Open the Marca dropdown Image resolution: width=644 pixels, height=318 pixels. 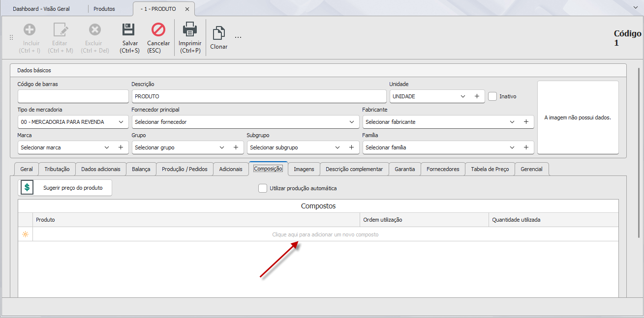pos(107,147)
